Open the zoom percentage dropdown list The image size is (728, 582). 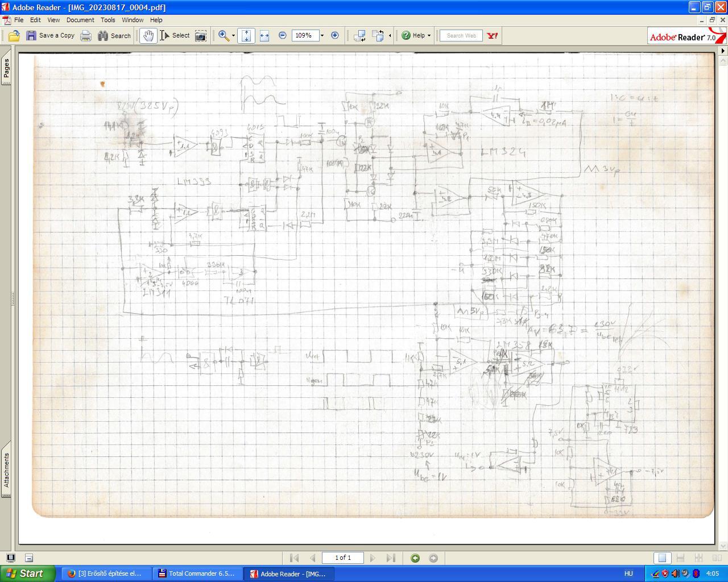(x=322, y=35)
